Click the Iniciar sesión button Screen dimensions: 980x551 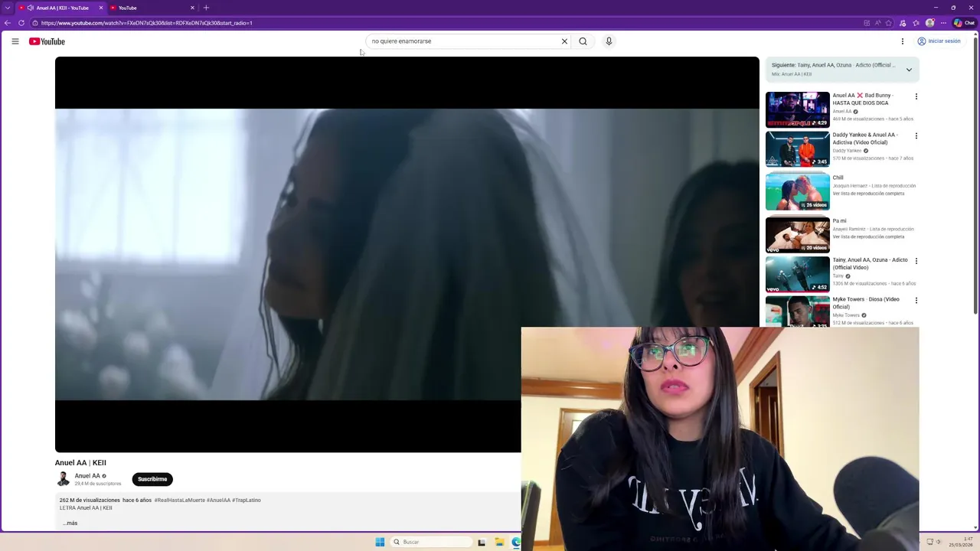click(x=939, y=41)
